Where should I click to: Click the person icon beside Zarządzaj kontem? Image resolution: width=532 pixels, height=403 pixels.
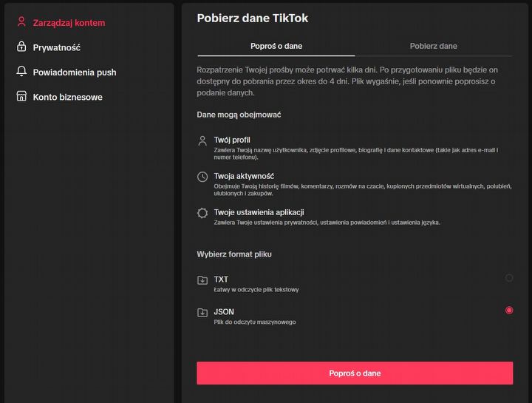click(x=21, y=22)
